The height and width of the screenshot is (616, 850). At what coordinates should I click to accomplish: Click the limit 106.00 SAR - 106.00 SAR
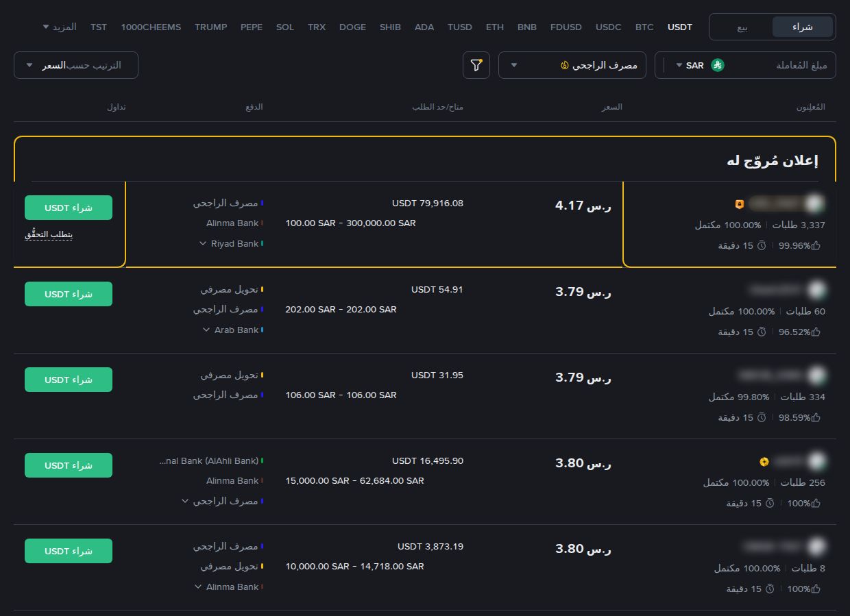341,395
